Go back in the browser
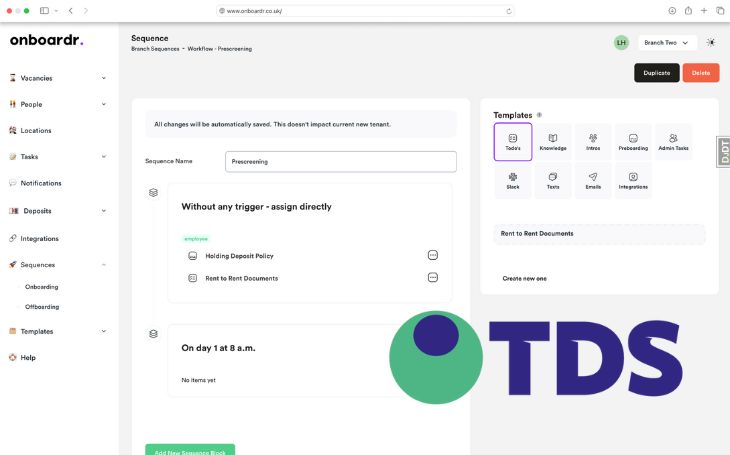 71,11
